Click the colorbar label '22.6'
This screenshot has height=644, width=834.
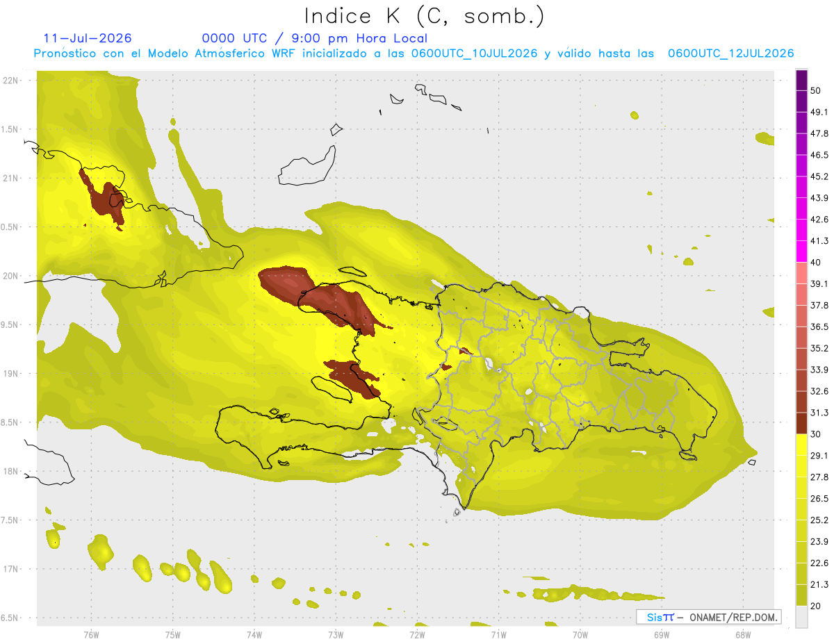tap(819, 563)
